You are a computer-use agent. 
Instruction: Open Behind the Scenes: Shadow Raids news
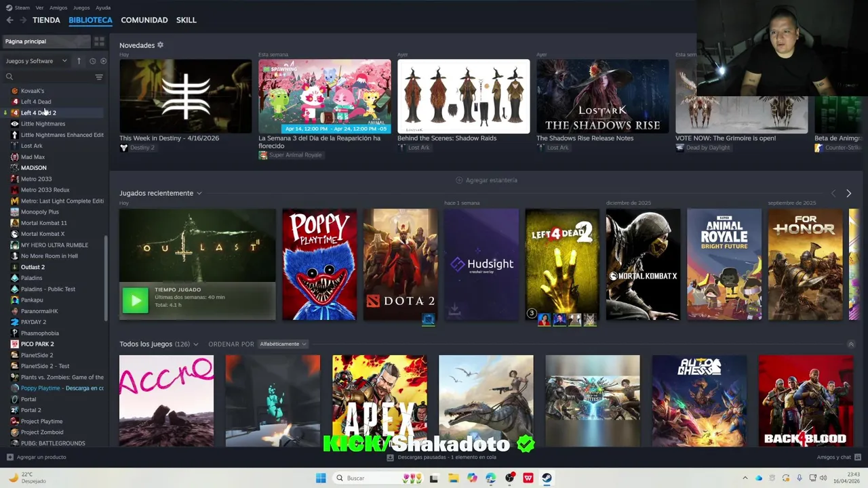pyautogui.click(x=464, y=96)
